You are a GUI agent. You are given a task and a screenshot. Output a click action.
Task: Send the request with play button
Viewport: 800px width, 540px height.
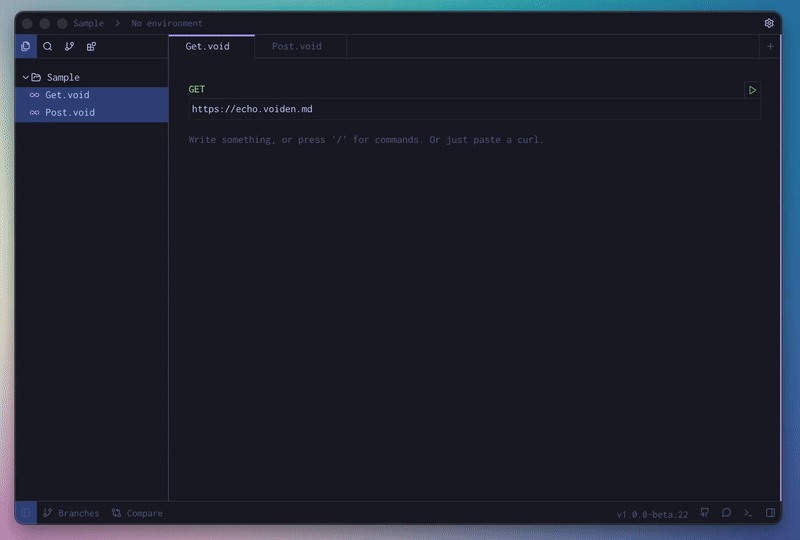tap(752, 90)
